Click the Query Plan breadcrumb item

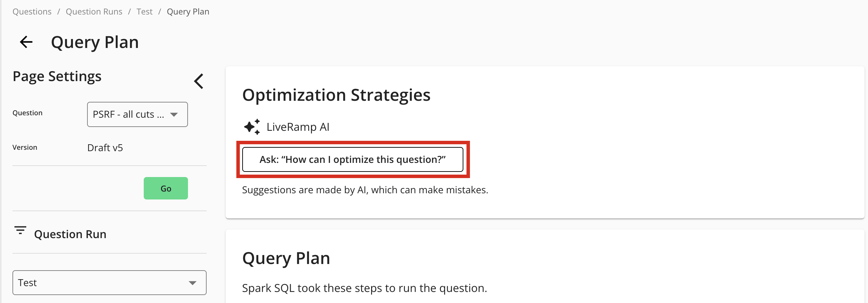[188, 12]
